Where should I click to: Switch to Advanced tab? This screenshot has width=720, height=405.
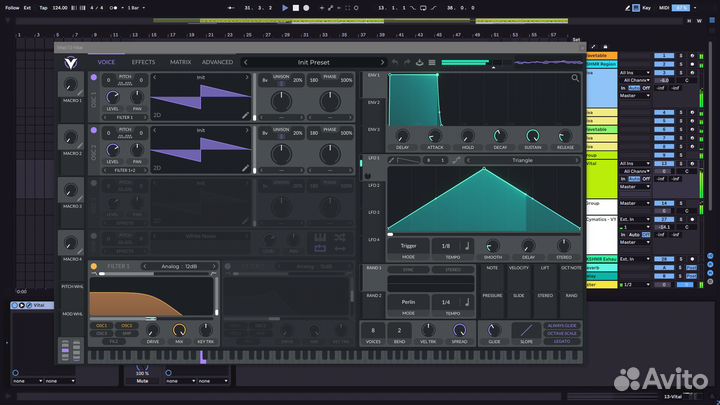[x=218, y=62]
